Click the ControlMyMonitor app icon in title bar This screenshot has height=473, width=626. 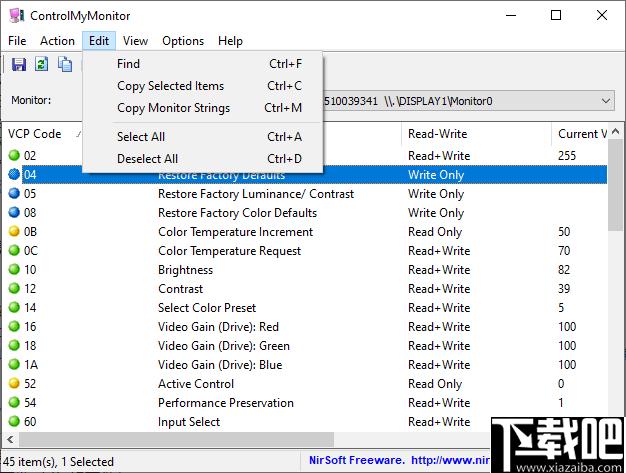click(x=16, y=16)
